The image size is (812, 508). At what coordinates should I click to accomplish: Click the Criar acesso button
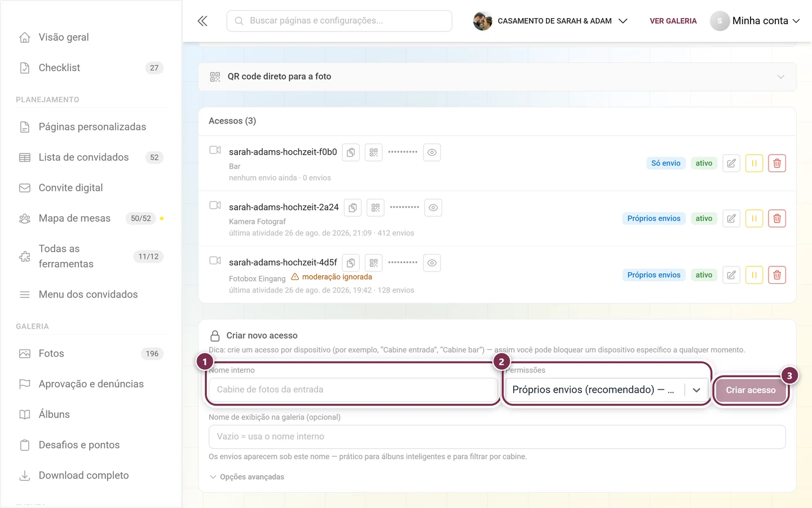coord(751,390)
